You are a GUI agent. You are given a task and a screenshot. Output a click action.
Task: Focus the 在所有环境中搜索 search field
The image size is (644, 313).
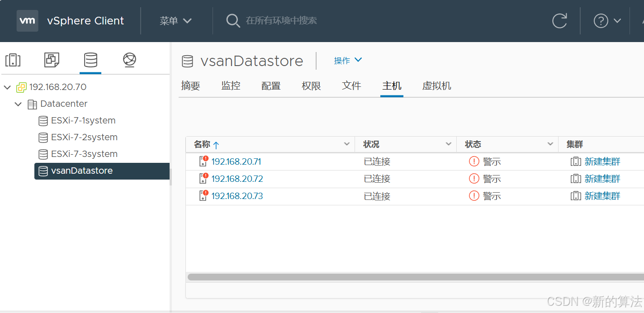281,21
